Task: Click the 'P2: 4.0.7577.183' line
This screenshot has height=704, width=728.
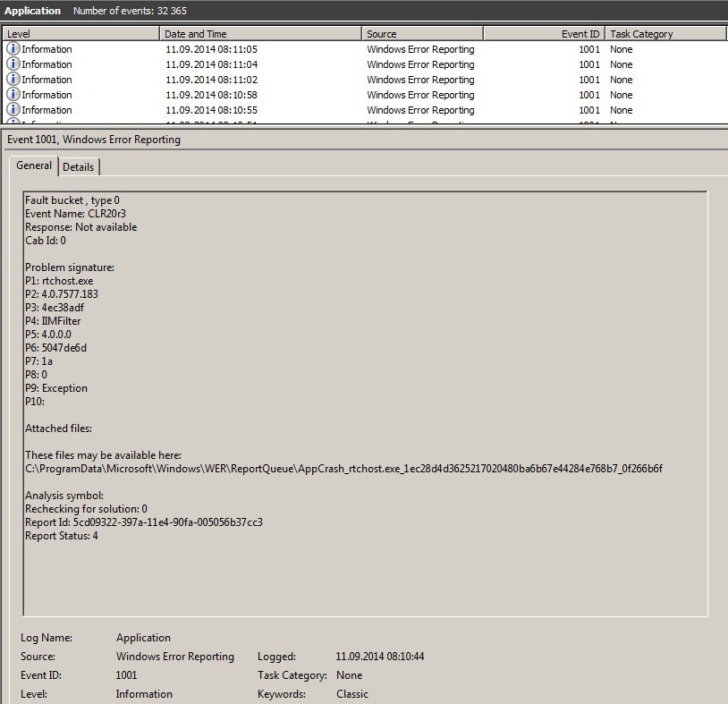Action: 62,294
